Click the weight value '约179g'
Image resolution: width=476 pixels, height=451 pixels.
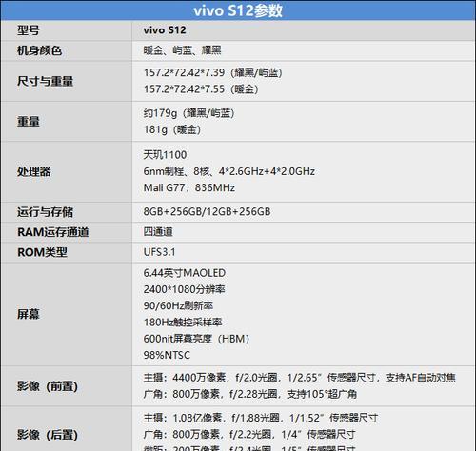(x=188, y=113)
